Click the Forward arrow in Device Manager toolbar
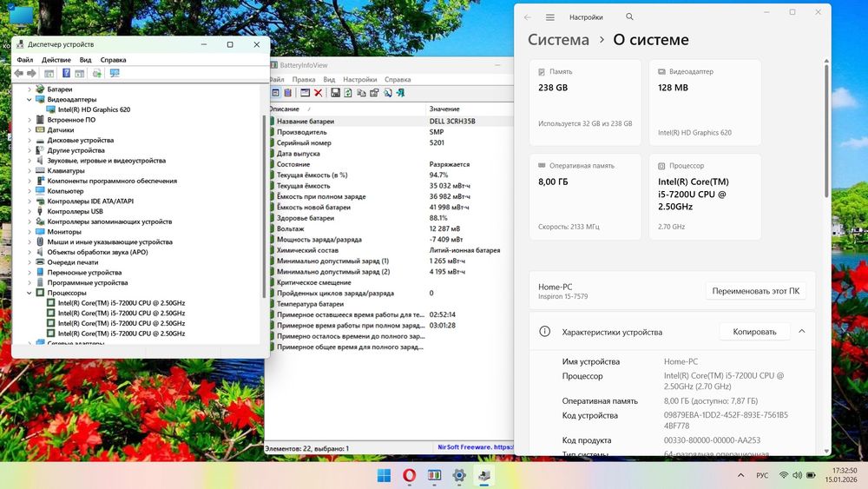 pos(31,73)
